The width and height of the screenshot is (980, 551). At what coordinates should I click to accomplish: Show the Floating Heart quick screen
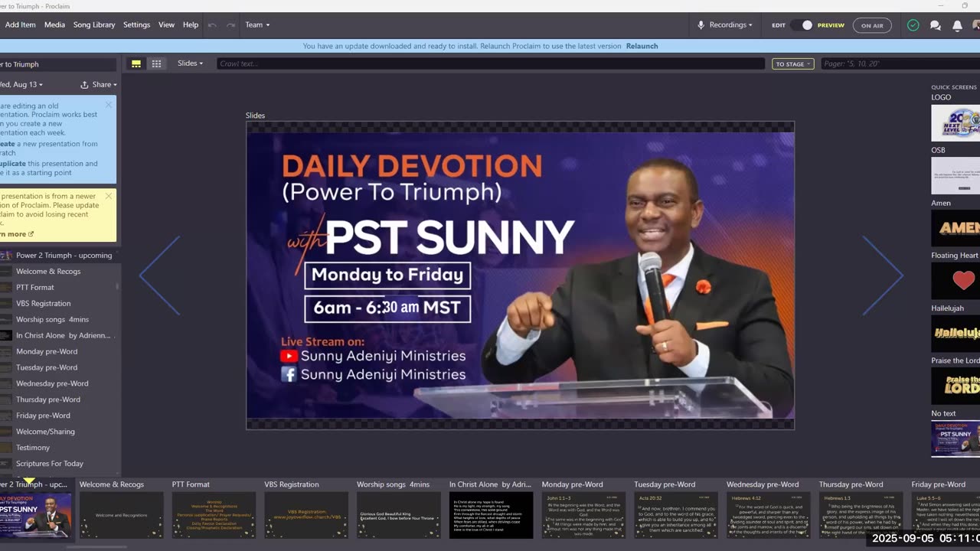[955, 281]
